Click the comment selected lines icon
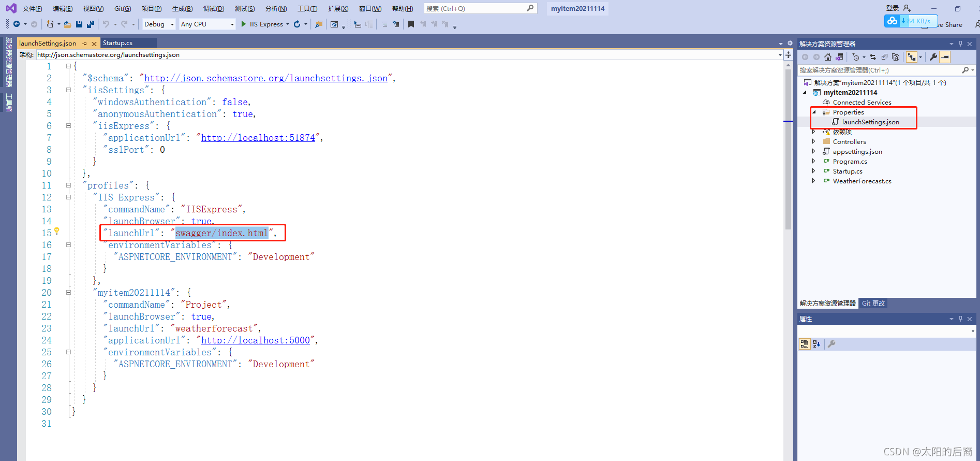This screenshot has width=980, height=461. [384, 24]
